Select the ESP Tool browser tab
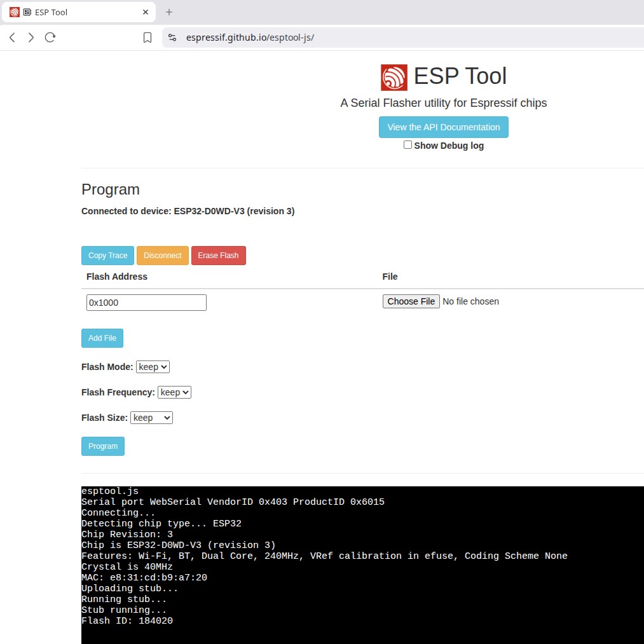Image resolution: width=644 pixels, height=644 pixels. (70, 12)
